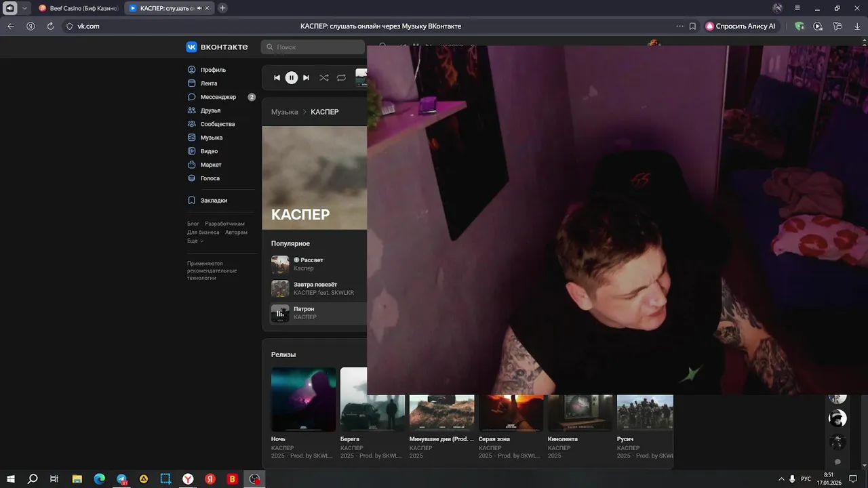
Task: Open OBS Studio from the taskbar
Action: click(254, 479)
